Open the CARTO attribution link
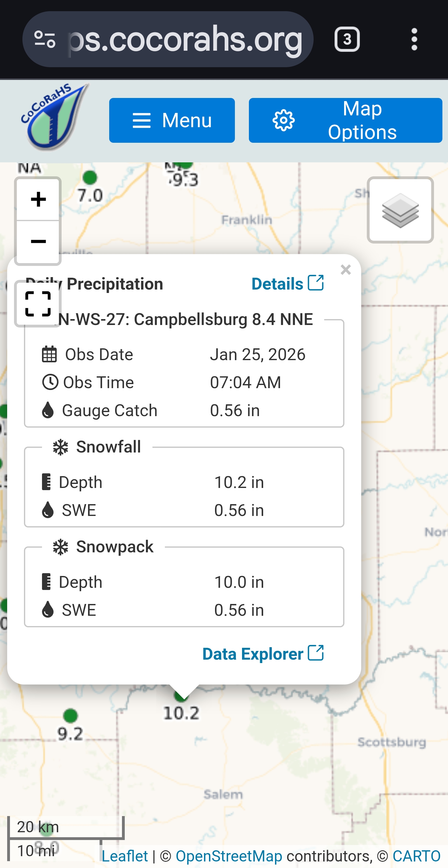 pos(416,856)
